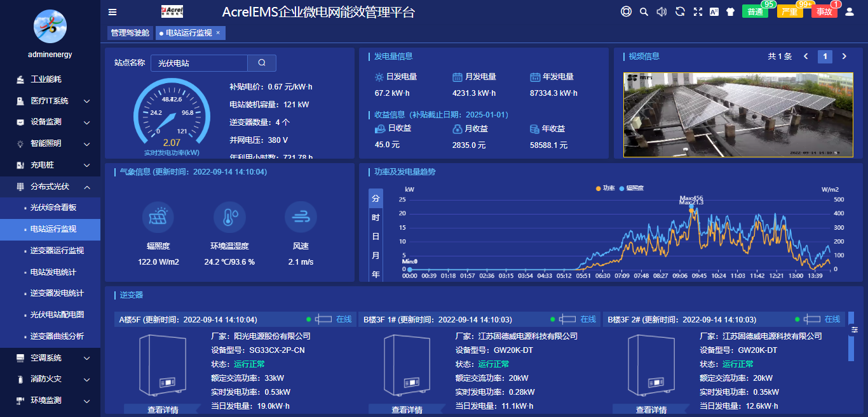Click the target-style icon left of search
This screenshot has height=417, width=868.
pos(627,11)
